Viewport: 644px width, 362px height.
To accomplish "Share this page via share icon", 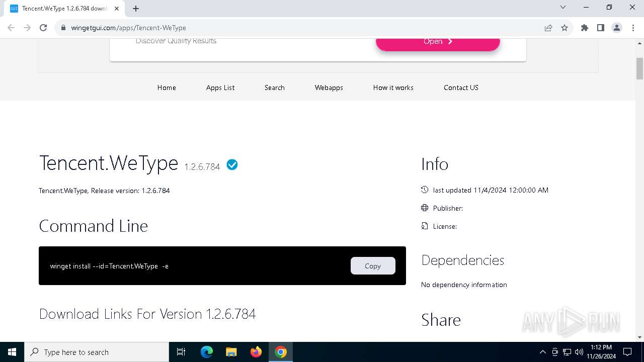I will (x=548, y=28).
